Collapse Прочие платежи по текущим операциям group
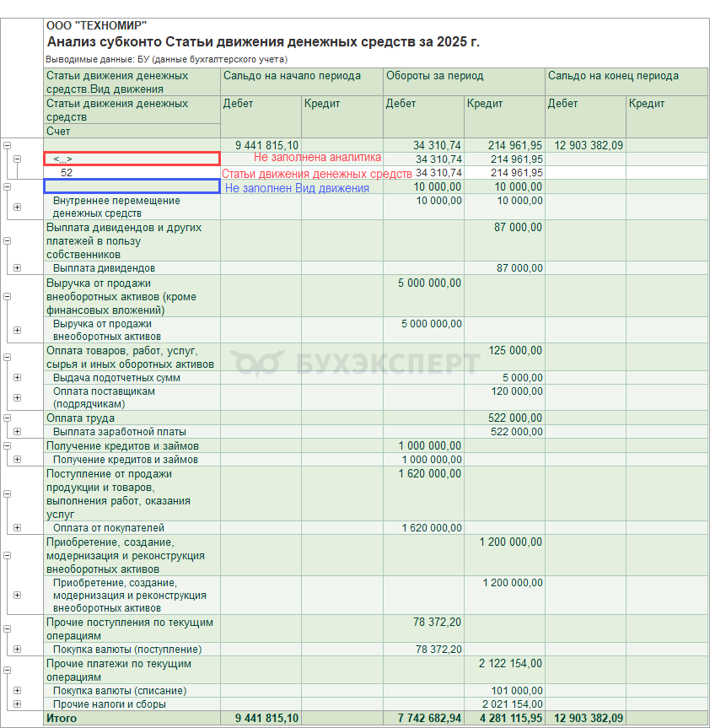 click(8, 670)
